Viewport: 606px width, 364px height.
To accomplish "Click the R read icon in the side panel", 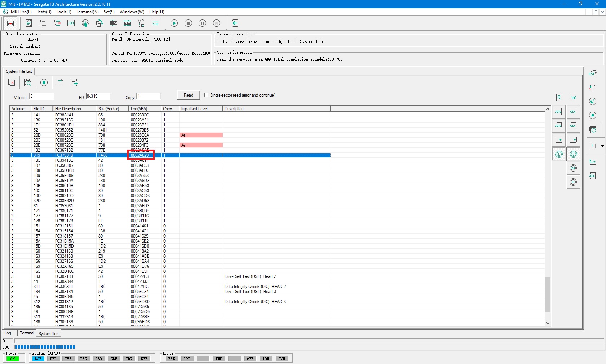I will tap(559, 97).
